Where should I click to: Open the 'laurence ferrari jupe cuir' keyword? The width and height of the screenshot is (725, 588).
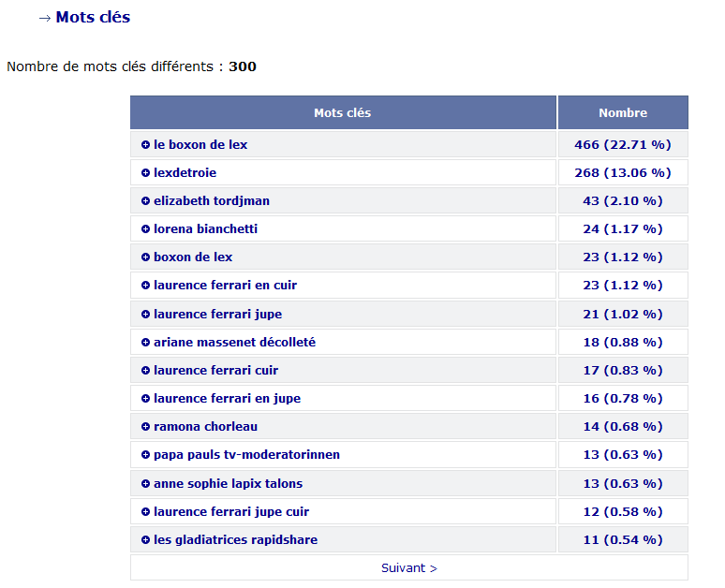pyautogui.click(x=230, y=512)
